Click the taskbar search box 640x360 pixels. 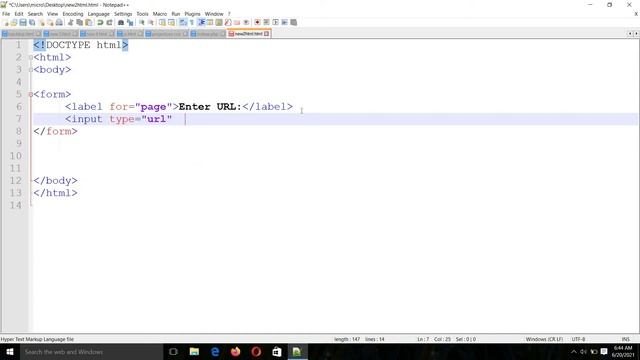[91, 352]
